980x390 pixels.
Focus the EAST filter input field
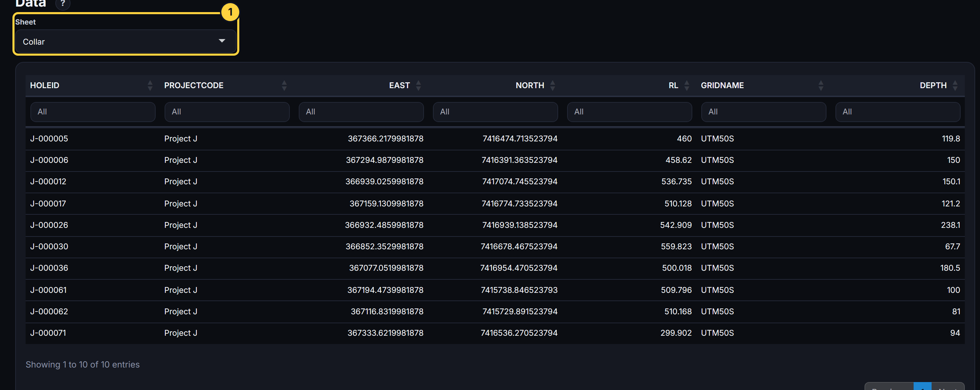click(361, 112)
